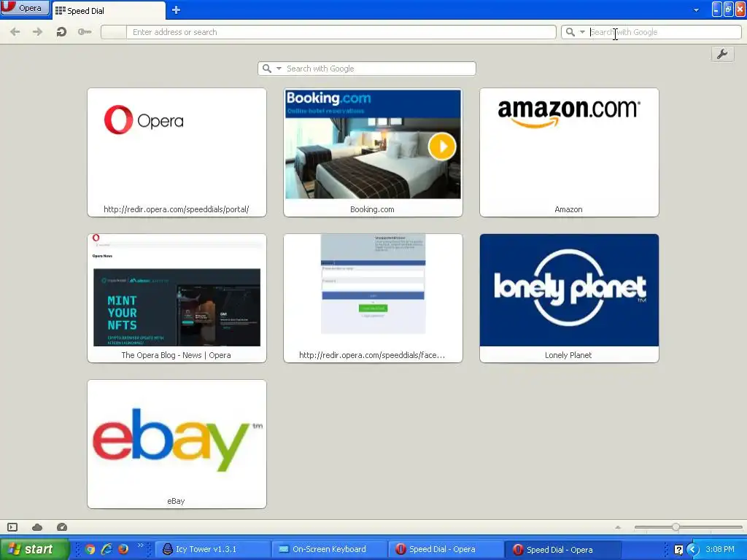The image size is (747, 560).
Task: Toggle Opera Turbo speedometer icon
Action: (62, 527)
